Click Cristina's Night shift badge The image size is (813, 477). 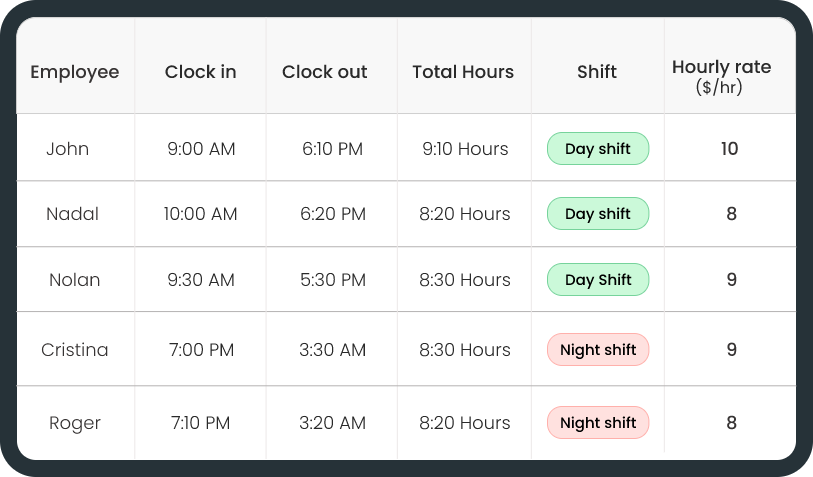598,350
